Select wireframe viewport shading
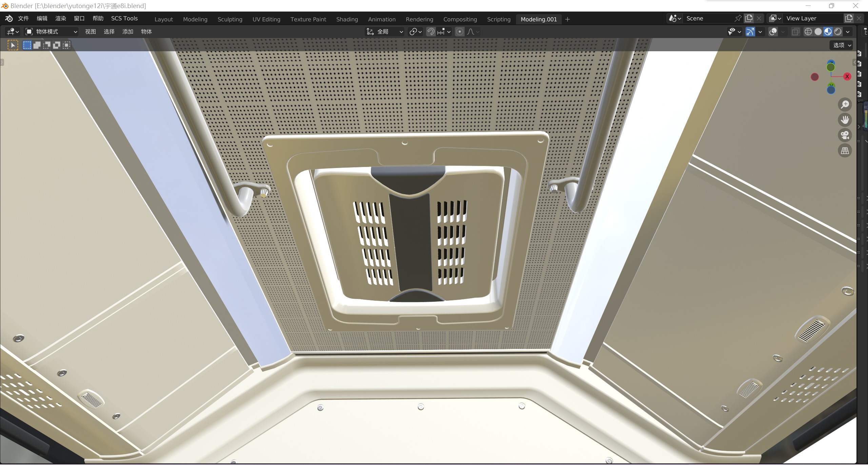This screenshot has width=868, height=465. click(808, 32)
